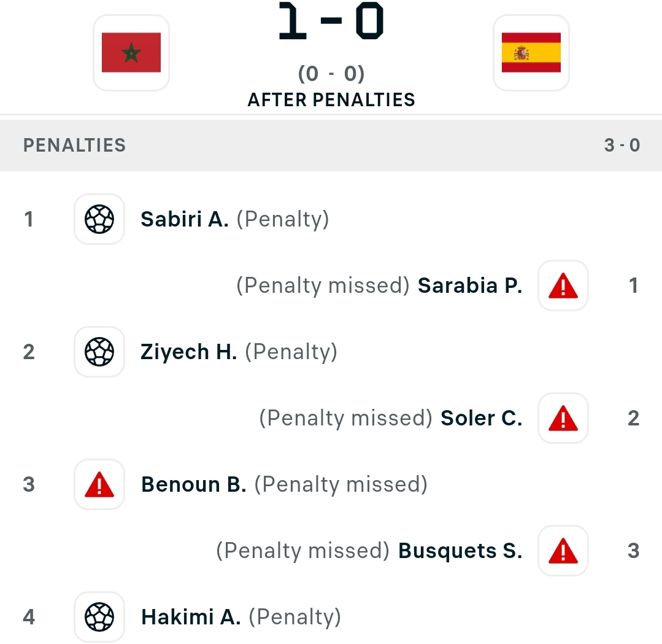
Task: Tap the PENALTIES section header
Action: 74,145
